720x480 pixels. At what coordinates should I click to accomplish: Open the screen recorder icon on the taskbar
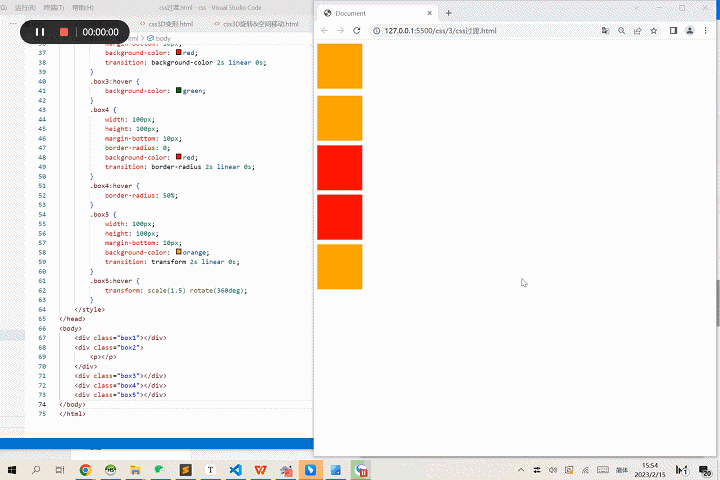pos(360,470)
